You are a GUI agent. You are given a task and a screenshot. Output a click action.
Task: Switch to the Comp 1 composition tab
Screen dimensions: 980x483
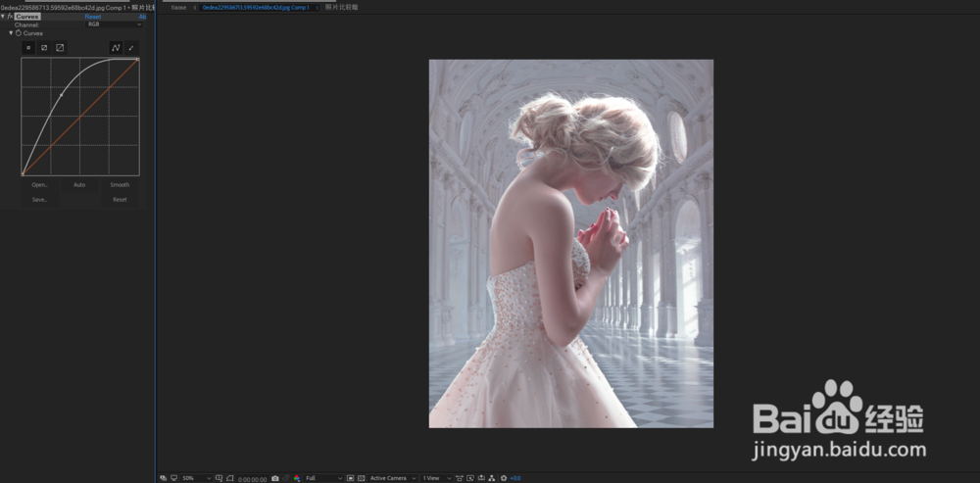click(x=256, y=8)
